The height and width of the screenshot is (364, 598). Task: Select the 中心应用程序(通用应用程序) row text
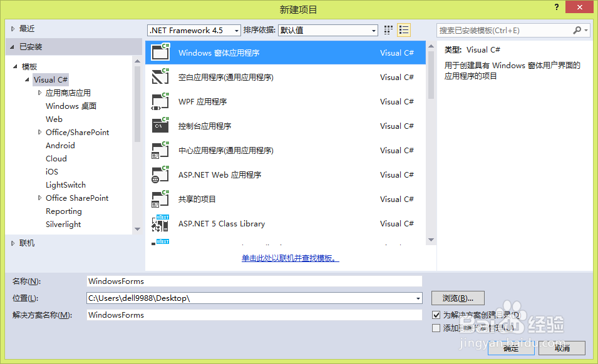226,150
